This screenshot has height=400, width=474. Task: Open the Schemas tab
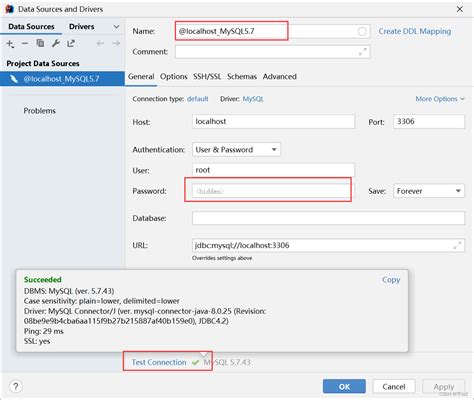pyautogui.click(x=242, y=77)
